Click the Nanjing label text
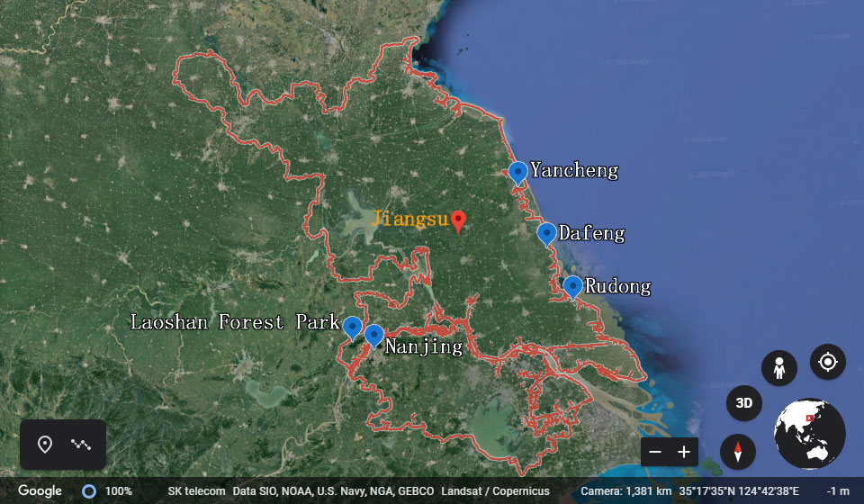This screenshot has width=864, height=504. coord(424,346)
